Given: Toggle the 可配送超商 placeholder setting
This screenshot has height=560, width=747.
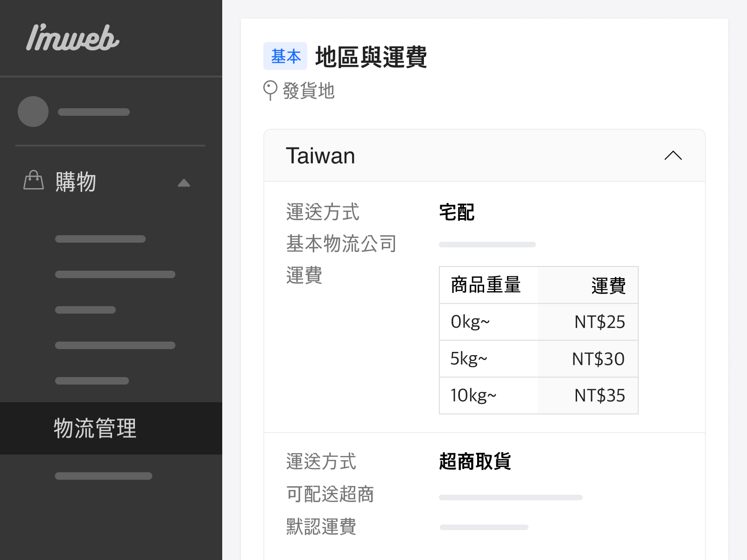Looking at the screenshot, I should pos(510,497).
